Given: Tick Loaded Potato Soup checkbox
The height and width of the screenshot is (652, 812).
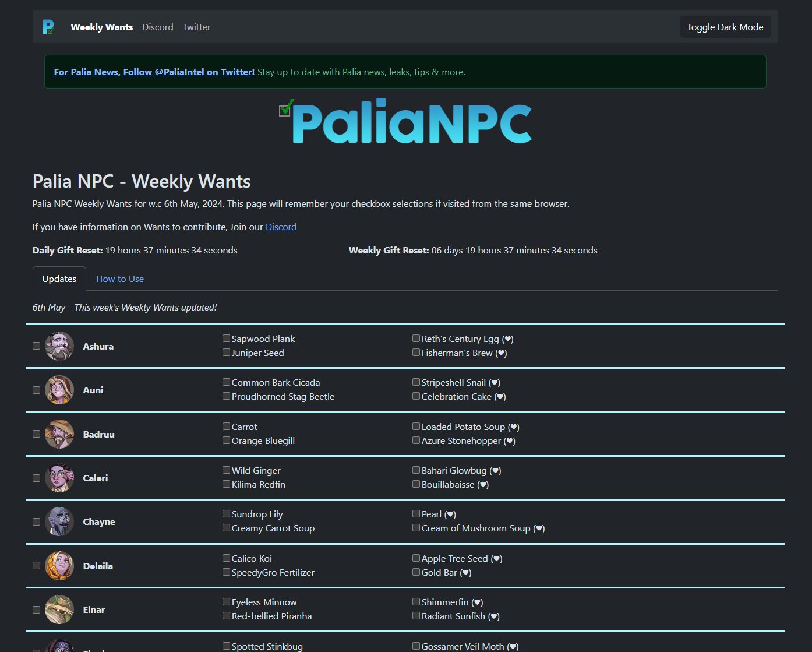Looking at the screenshot, I should click(416, 426).
